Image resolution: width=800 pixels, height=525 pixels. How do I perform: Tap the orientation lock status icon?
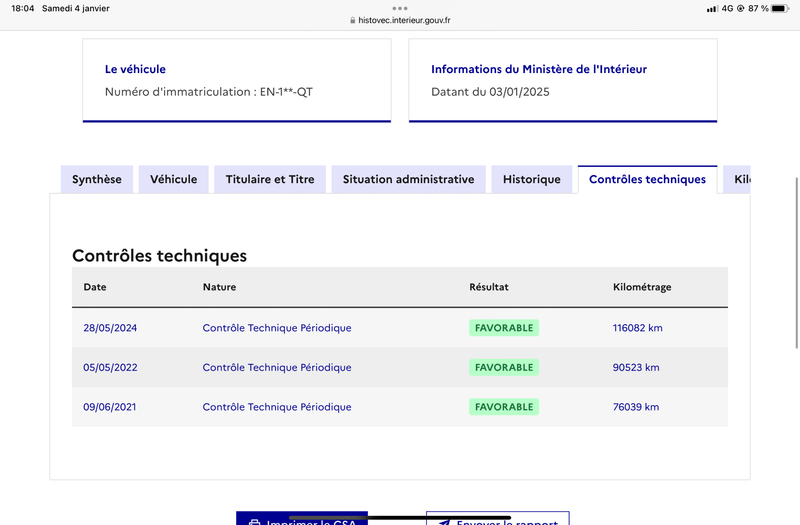click(740, 8)
